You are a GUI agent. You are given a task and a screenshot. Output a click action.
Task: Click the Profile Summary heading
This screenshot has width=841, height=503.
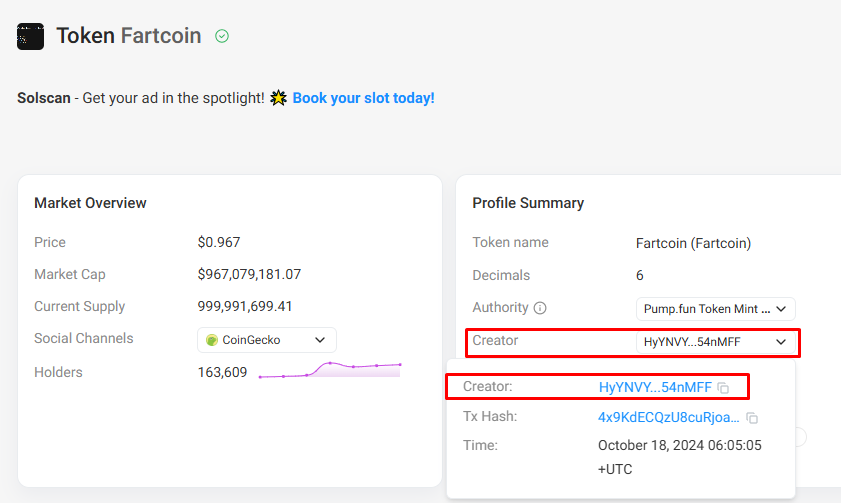tap(528, 203)
